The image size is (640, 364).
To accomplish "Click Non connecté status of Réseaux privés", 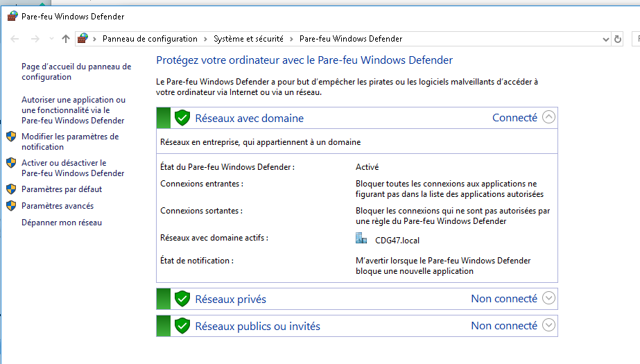I will (x=504, y=299).
